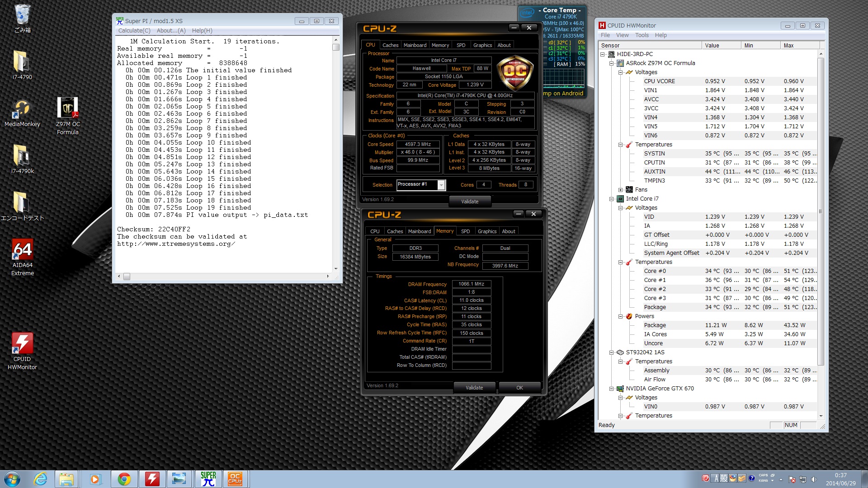Screen dimensions: 868x488
Task: Click the volume speaker tray icon
Action: [x=814, y=479]
